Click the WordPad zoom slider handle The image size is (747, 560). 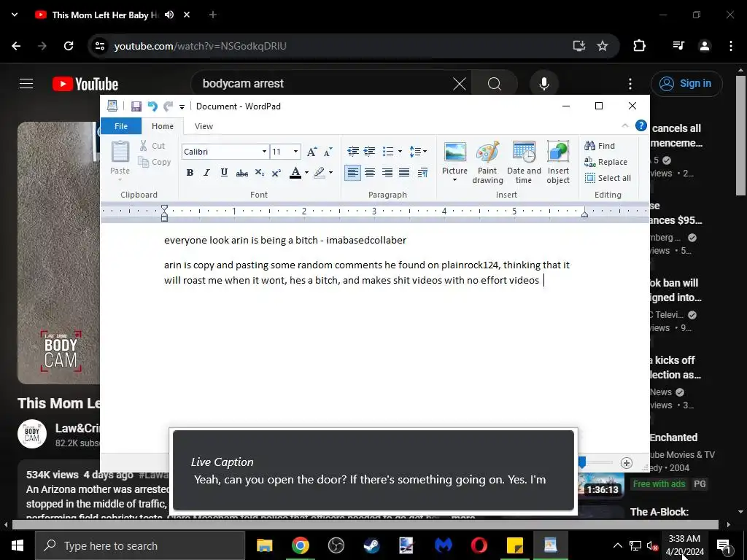coord(581,462)
